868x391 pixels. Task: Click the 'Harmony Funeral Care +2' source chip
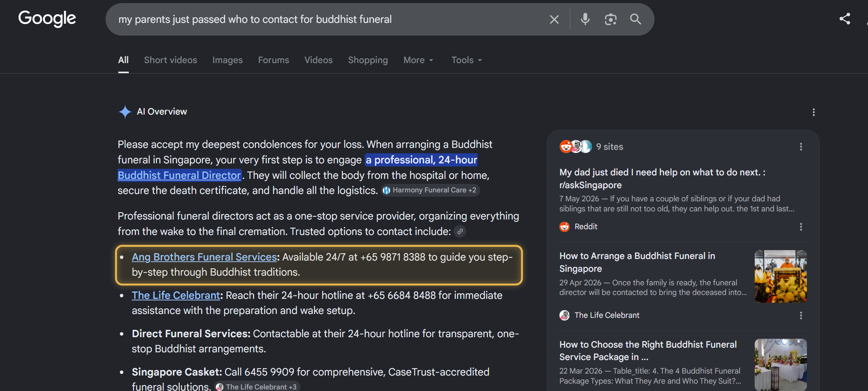click(x=430, y=190)
